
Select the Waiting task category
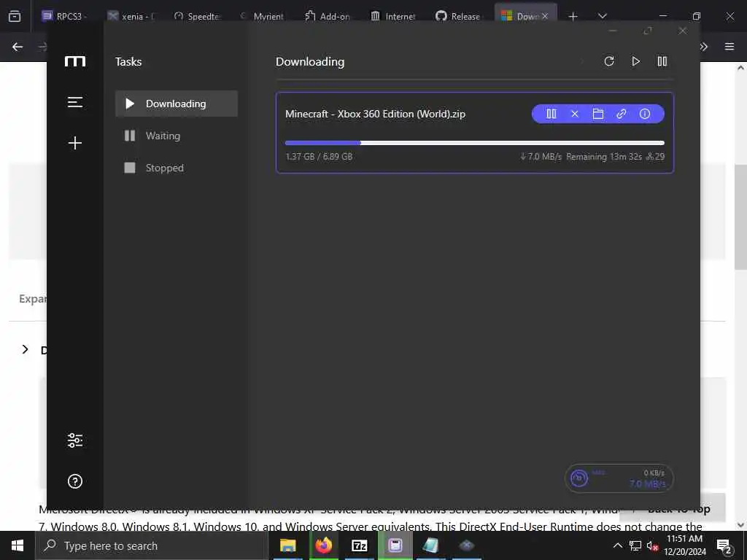point(177,136)
